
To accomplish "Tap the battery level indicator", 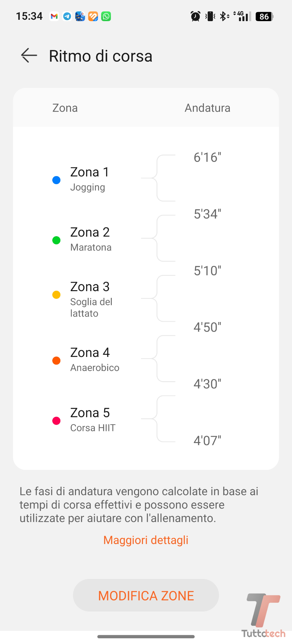I will (265, 16).
